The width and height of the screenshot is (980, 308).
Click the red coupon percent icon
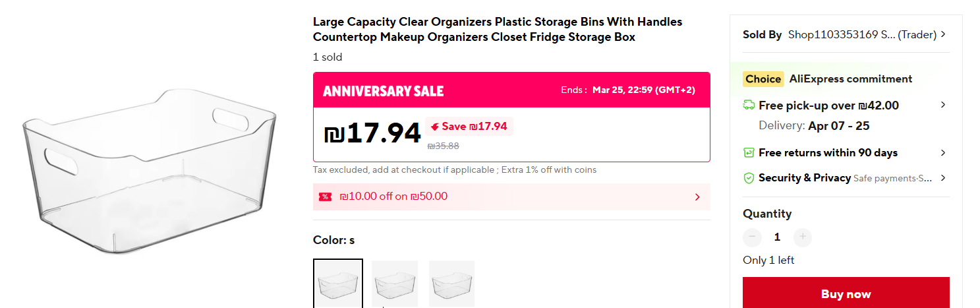pos(325,197)
